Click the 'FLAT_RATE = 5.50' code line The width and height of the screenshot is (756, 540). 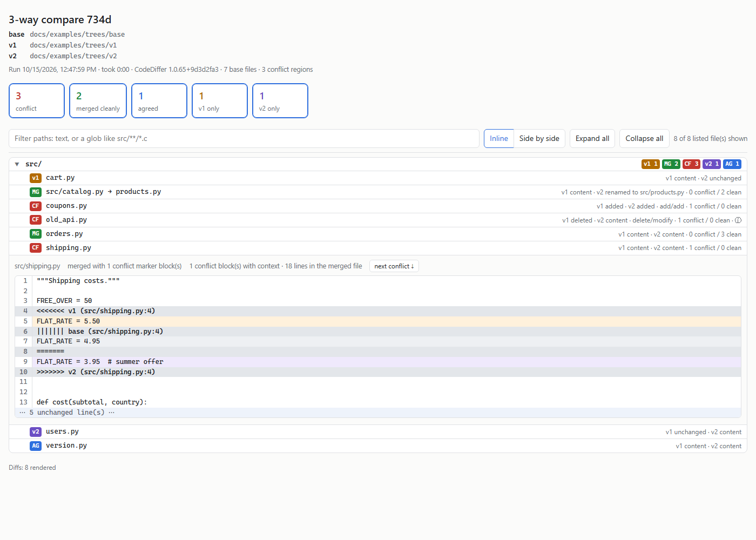378,321
